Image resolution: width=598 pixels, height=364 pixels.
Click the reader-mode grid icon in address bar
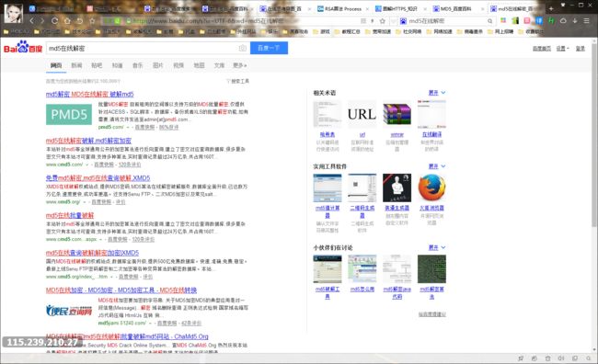click(x=363, y=21)
